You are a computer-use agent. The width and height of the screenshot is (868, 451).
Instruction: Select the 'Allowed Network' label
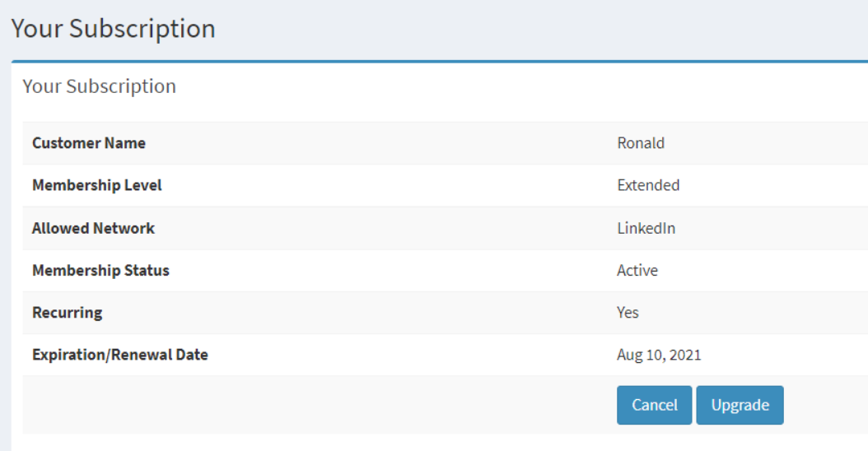(x=93, y=228)
